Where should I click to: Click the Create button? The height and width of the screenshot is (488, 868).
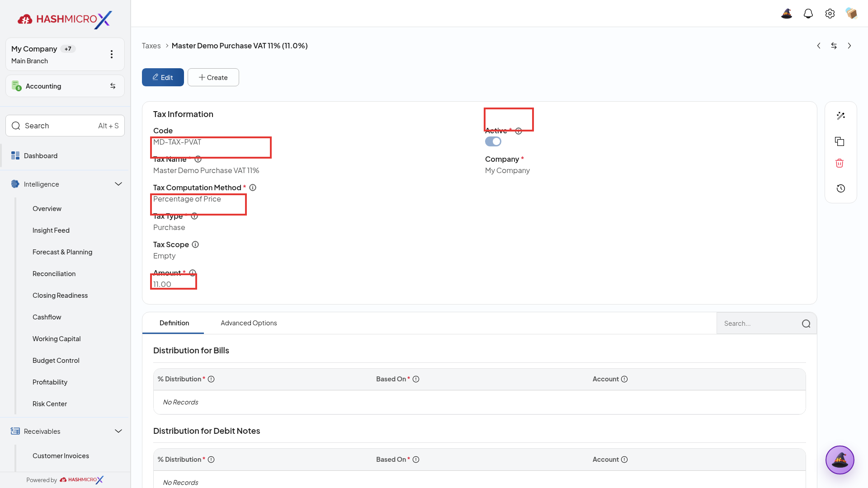(213, 77)
